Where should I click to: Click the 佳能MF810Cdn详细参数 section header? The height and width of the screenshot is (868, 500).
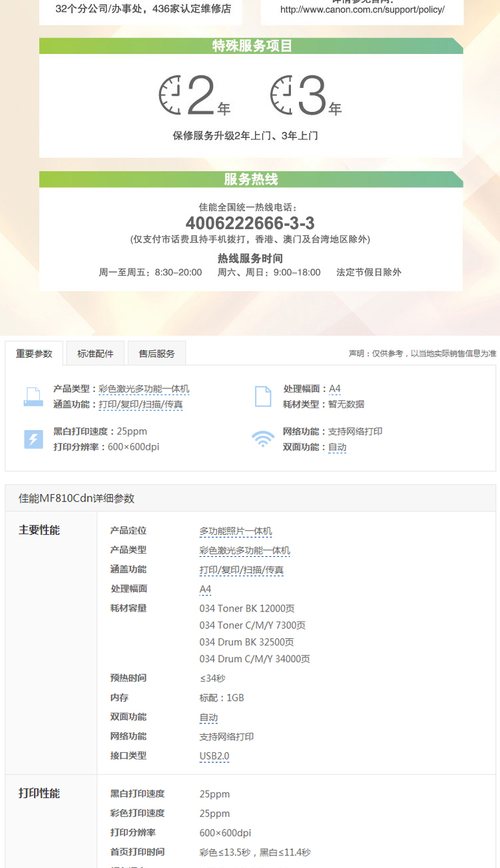pos(77,498)
